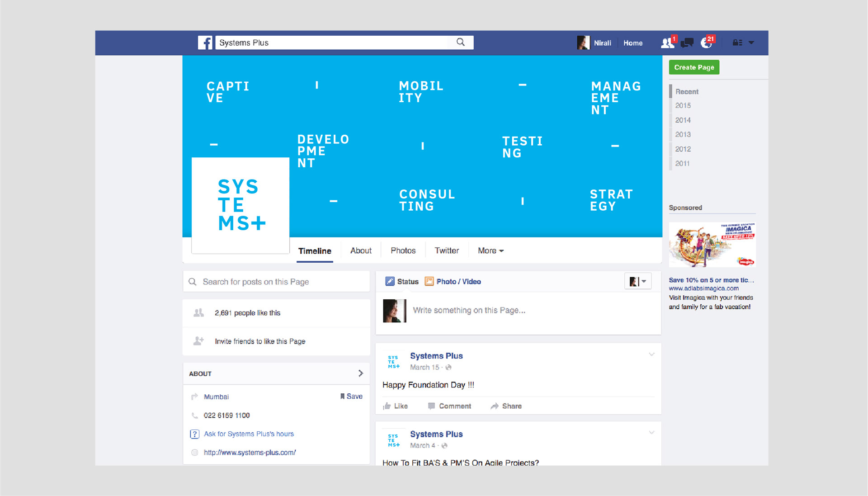Click the Sponsored section heading
The image size is (868, 496).
[x=685, y=208]
